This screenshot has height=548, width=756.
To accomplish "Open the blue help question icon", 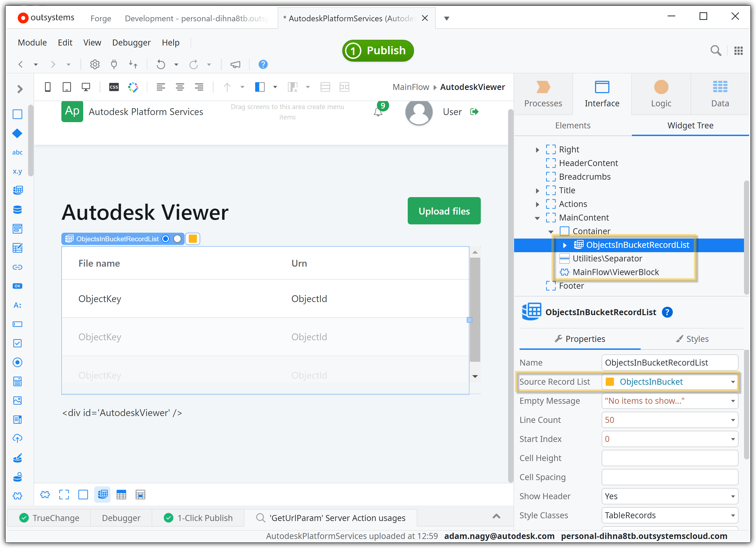I will pyautogui.click(x=263, y=64).
